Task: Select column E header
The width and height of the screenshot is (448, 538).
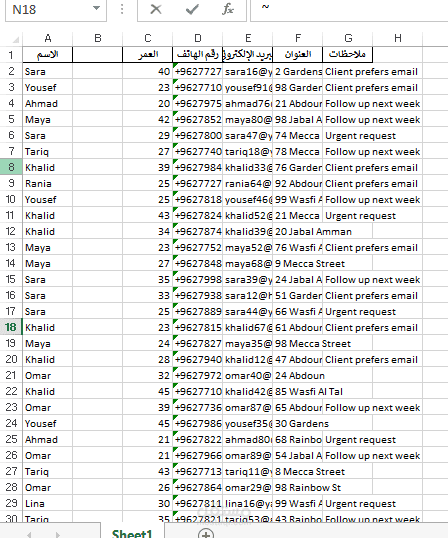Action: [x=248, y=38]
